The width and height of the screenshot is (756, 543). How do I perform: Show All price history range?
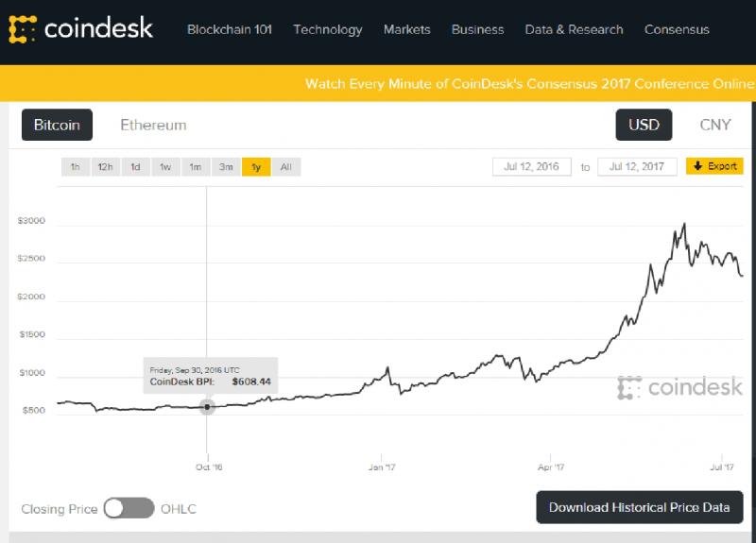tap(285, 167)
